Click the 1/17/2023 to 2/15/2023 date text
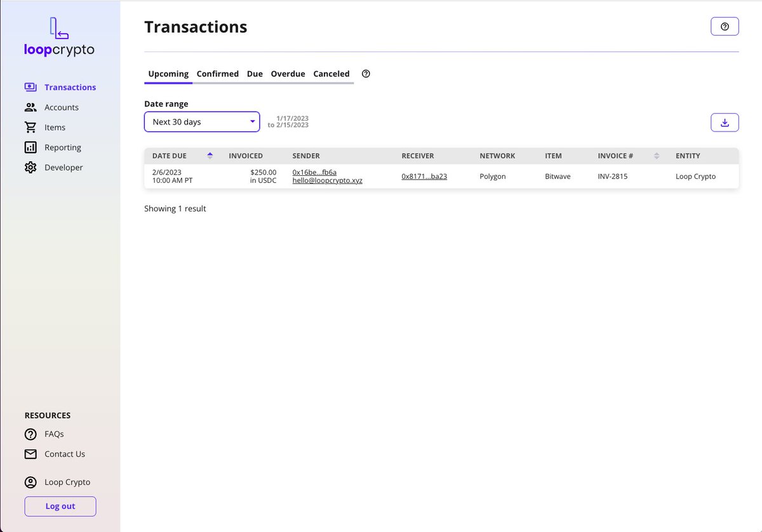Screen dimensions: 762x532 [288, 122]
